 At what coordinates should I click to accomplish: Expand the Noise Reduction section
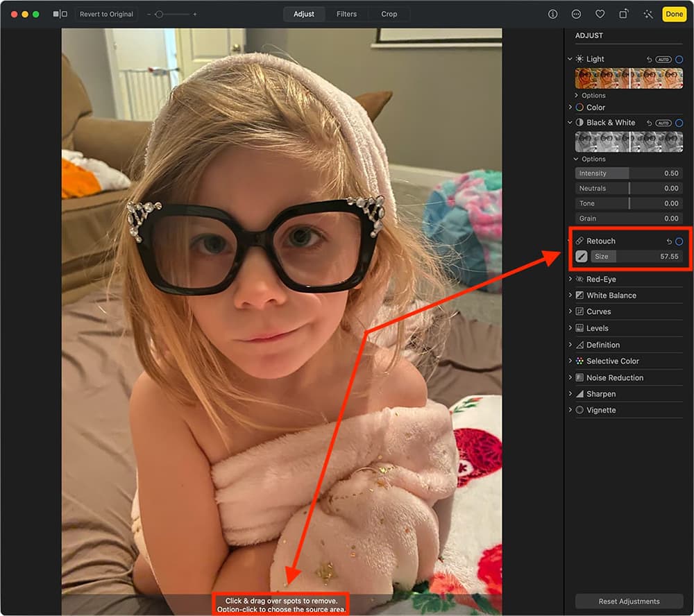coord(571,378)
